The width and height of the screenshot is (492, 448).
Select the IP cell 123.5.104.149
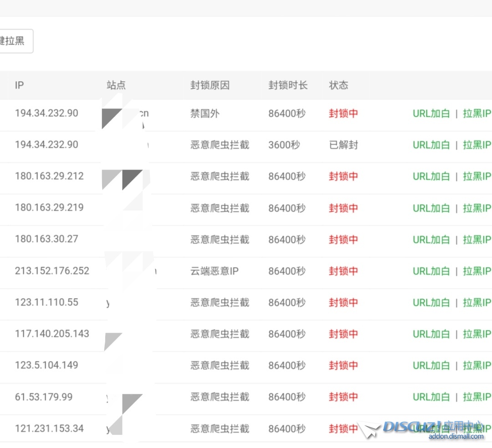[x=46, y=365]
